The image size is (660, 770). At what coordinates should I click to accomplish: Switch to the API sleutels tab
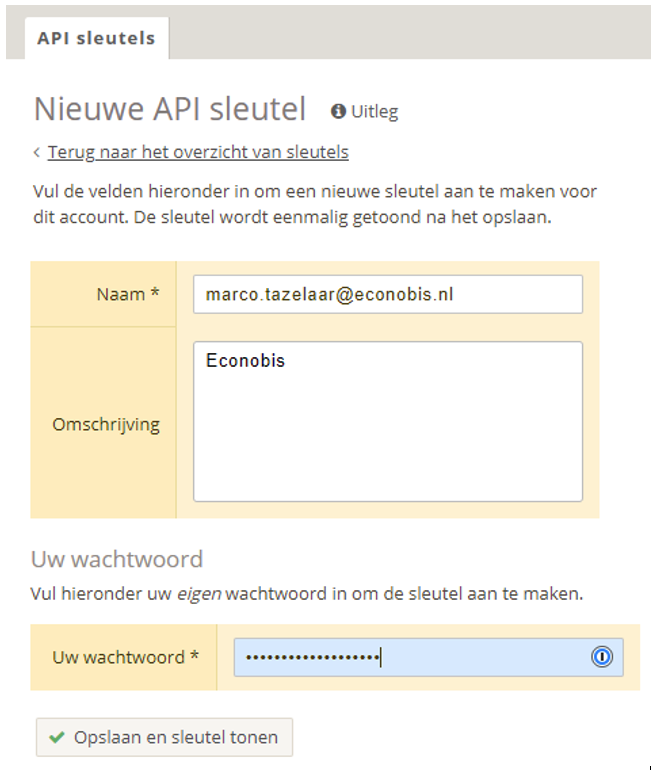[x=96, y=39]
